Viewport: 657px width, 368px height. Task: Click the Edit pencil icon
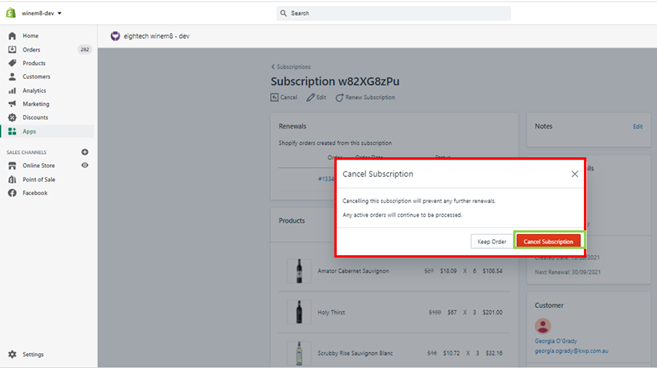click(x=310, y=97)
